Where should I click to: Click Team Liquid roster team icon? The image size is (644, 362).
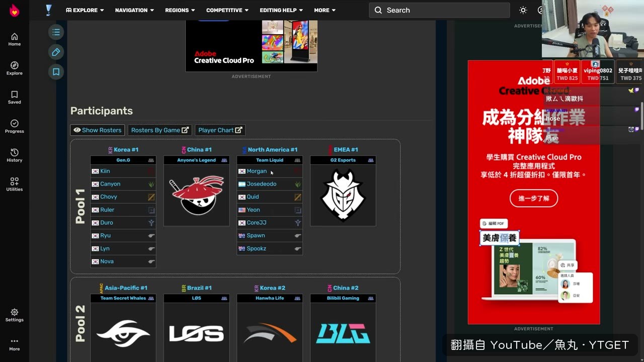(x=297, y=160)
